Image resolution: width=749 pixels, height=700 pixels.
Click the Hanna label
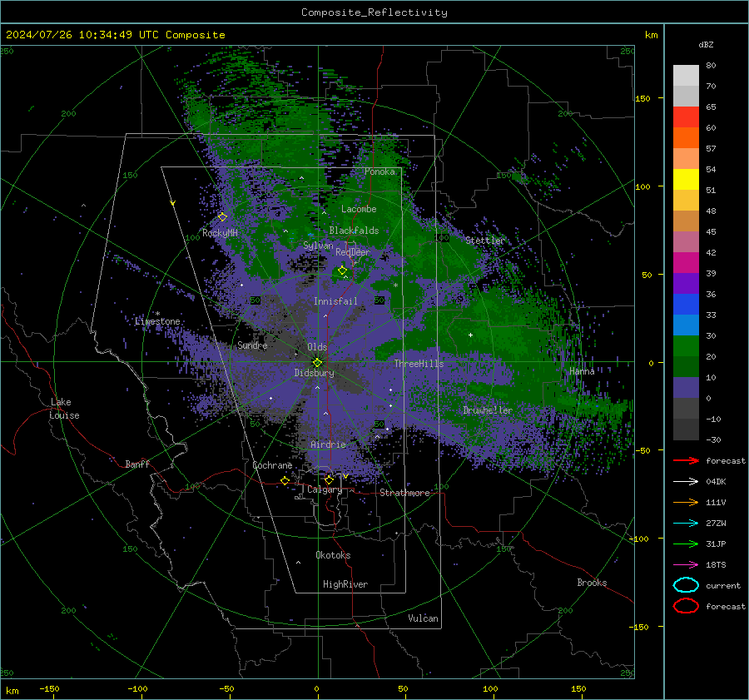(x=582, y=371)
